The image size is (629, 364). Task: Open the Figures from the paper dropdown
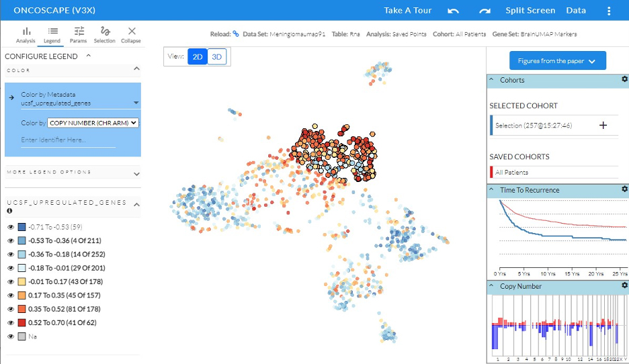(x=557, y=61)
